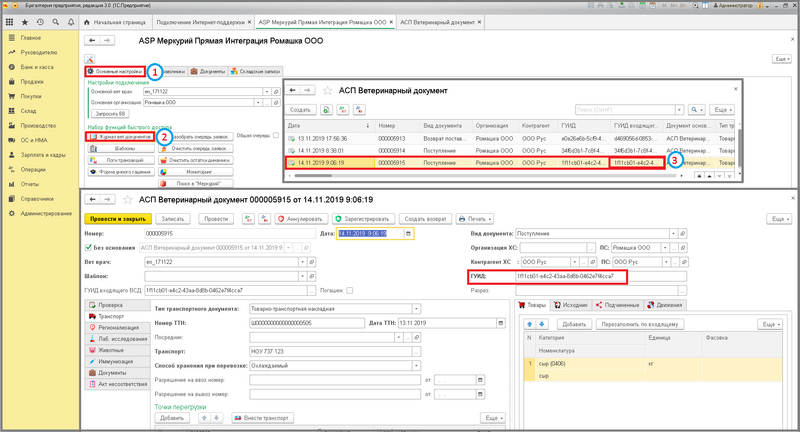Image resolution: width=800 pixels, height=432 pixels.
Task: Expand Тип транспортного документа dropdown
Action: [416, 309]
